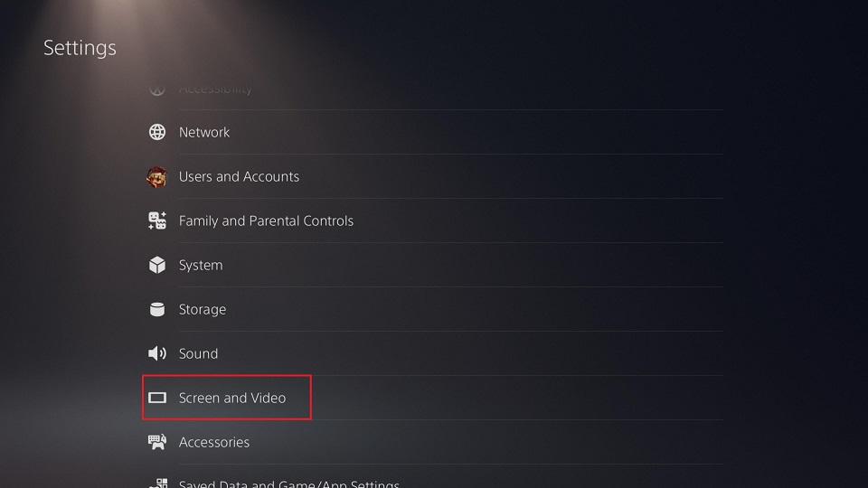Viewport: 868px width, 488px height.
Task: Click the Network globe icon
Action: (157, 132)
